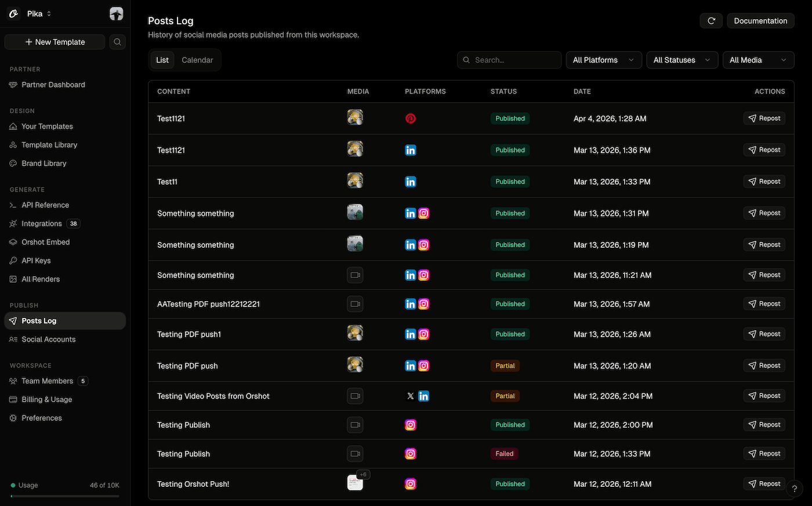This screenshot has width=812, height=506.
Task: Open the All Media filter dropdown
Action: [757, 60]
